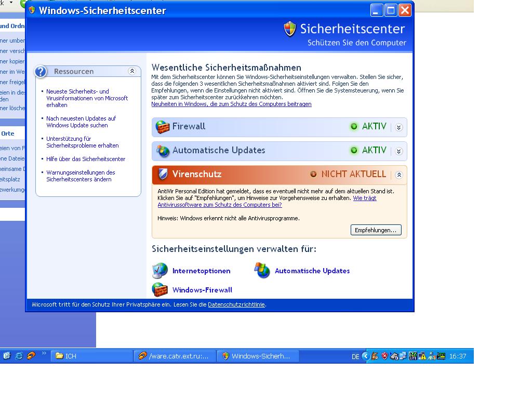Open 'Nach neuesten Updates auf Windows Update suchen'
The height and width of the screenshot is (399, 532).
pos(81,122)
